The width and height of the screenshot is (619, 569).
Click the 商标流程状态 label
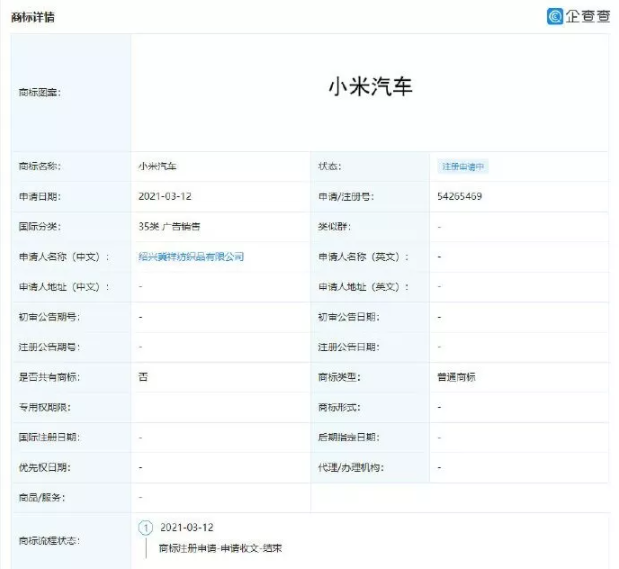pos(49,540)
